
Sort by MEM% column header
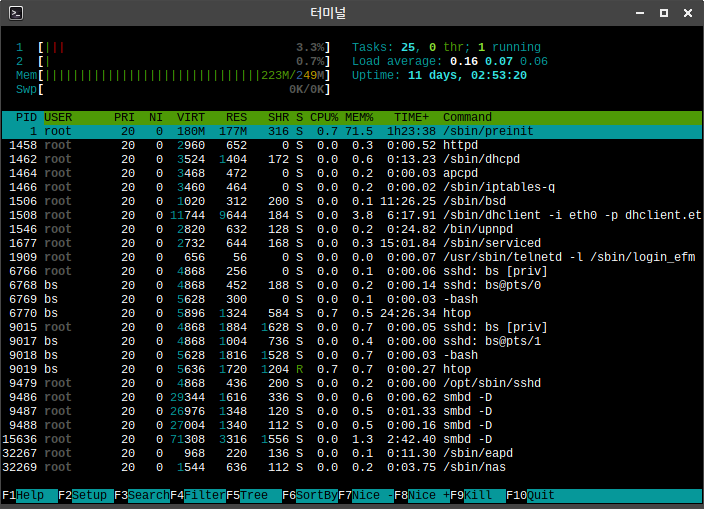[359, 118]
